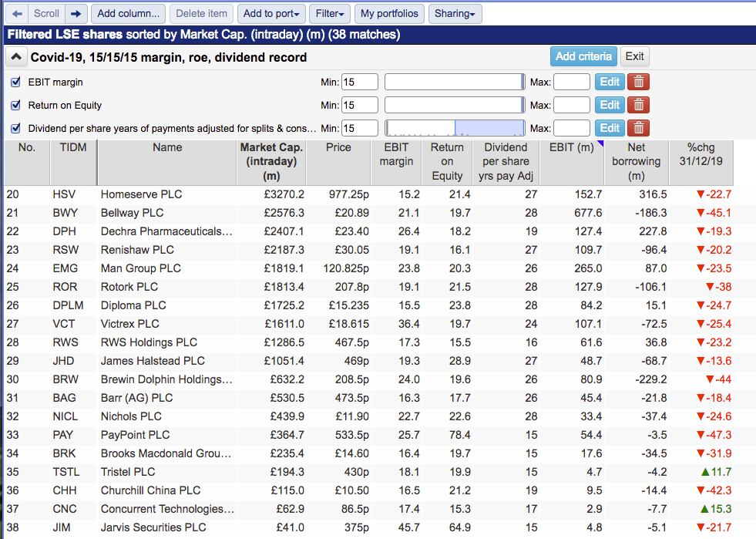
Task: Click the Brewin Dolphin Holdings name
Action: (166, 379)
